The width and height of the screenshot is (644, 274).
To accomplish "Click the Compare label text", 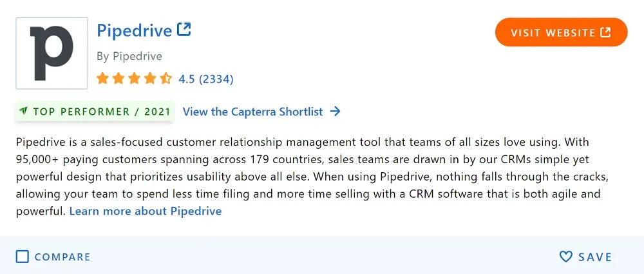I will pyautogui.click(x=62, y=257).
